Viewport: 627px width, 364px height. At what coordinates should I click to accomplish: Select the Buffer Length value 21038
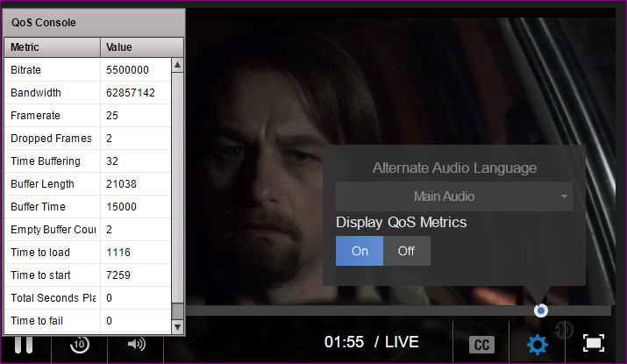pos(121,184)
